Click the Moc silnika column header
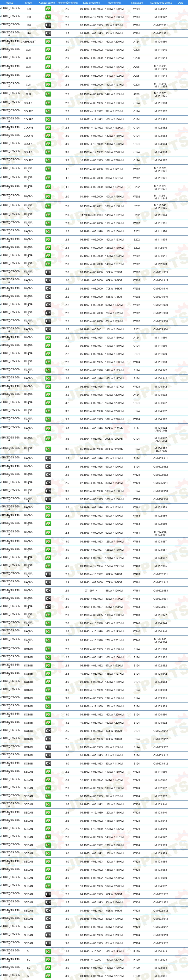The image size is (188, 980). click(x=114, y=3)
